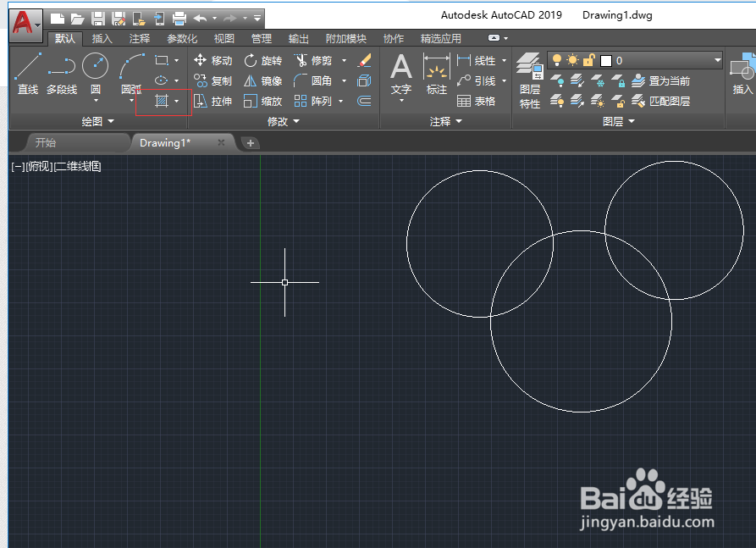Switch to the View (视图) ribbon tab
This screenshot has width=756, height=548.
click(x=223, y=39)
